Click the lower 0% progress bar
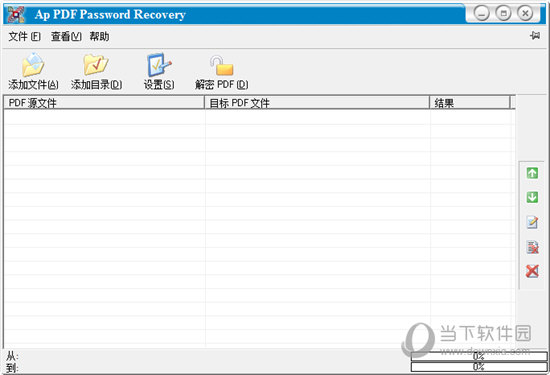Viewport: 550px width, 375px height. tap(479, 367)
